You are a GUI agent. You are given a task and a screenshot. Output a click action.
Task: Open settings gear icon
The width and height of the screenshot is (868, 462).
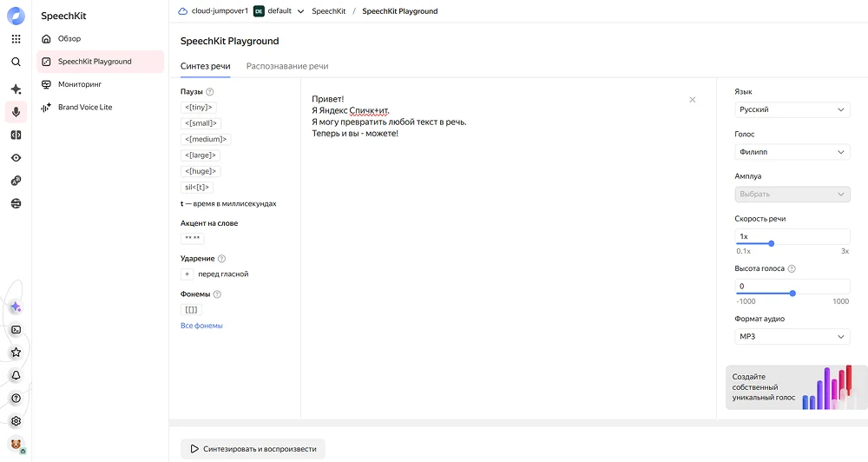tap(16, 421)
